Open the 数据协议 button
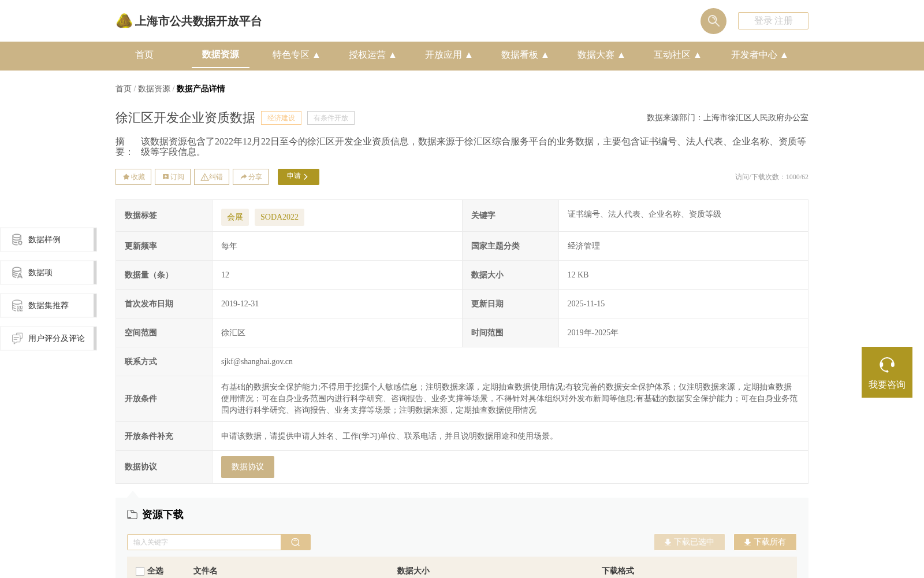 coord(248,467)
